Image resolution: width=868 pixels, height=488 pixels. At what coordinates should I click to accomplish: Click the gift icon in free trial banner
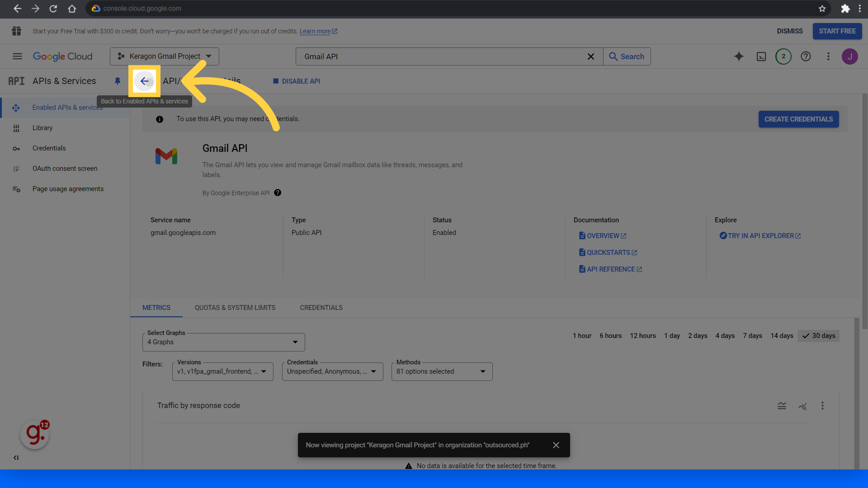point(17,31)
